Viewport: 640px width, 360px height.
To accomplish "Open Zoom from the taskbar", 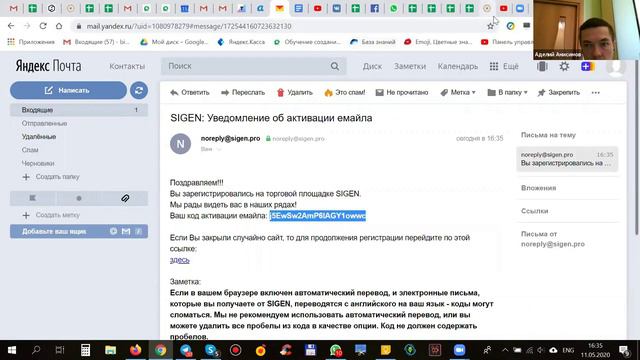I will point(460,350).
